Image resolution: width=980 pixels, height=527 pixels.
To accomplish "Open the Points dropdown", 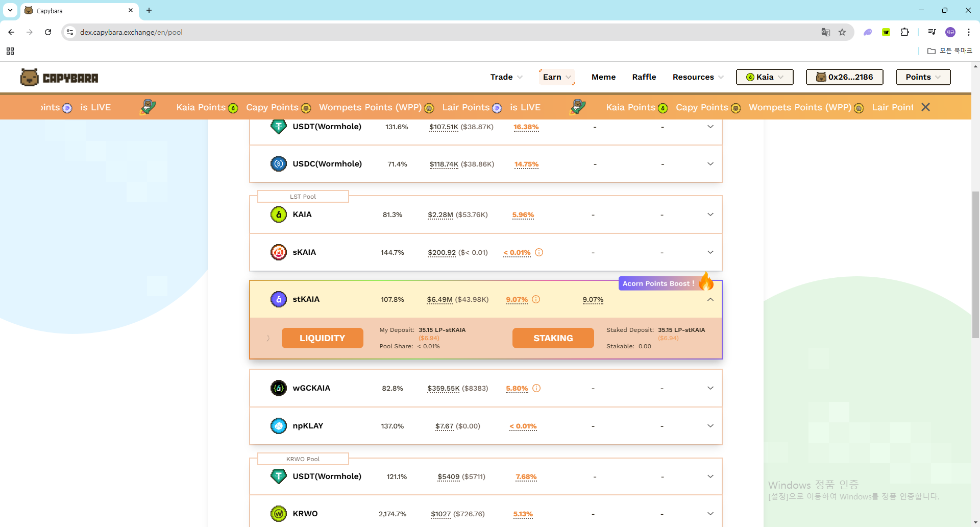I will pos(923,77).
